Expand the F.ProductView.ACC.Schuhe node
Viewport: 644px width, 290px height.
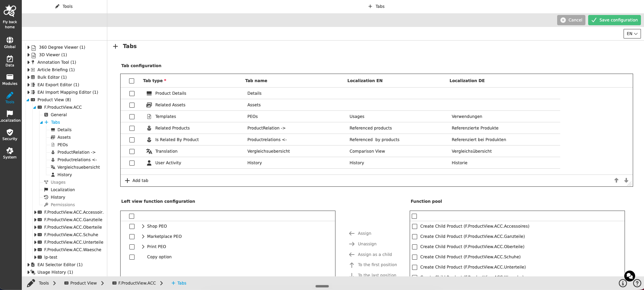[x=35, y=235]
